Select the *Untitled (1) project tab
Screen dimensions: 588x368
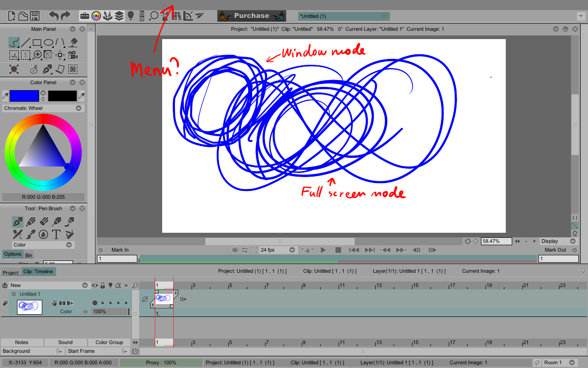pyautogui.click(x=344, y=16)
